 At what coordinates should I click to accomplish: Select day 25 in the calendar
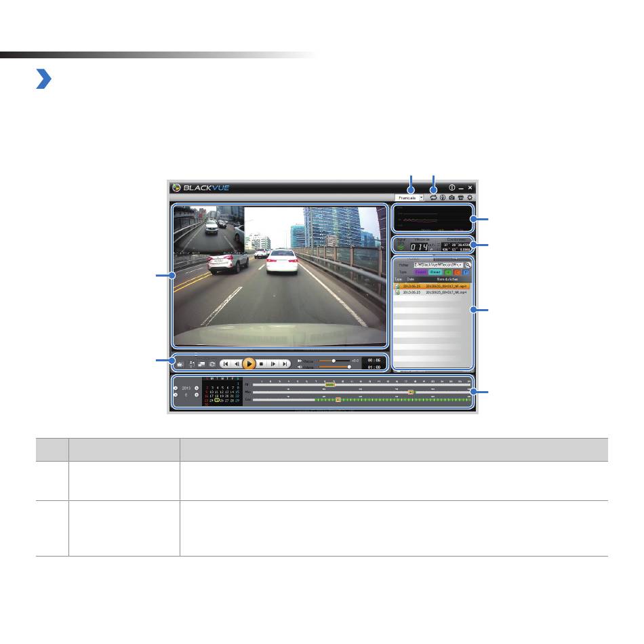(216, 401)
